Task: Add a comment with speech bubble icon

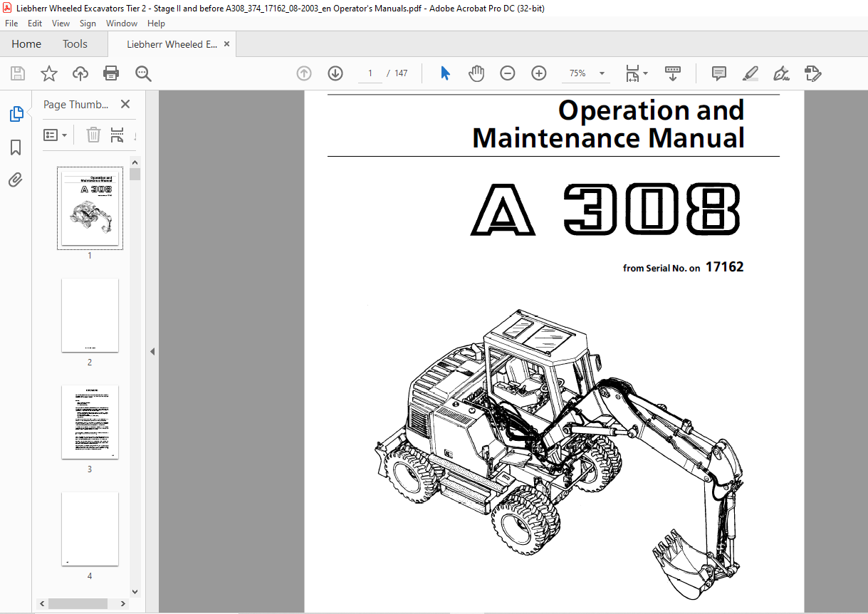Action: [719, 73]
